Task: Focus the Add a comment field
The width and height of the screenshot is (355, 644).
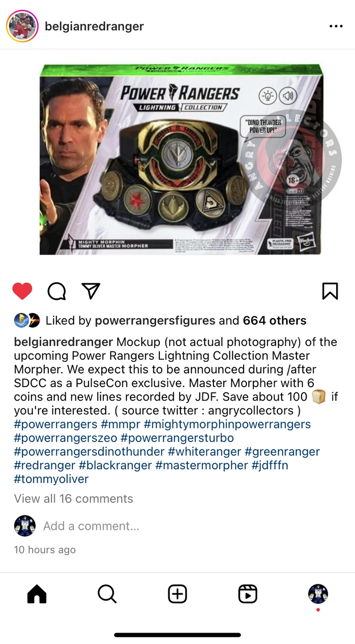Action: pyautogui.click(x=91, y=526)
